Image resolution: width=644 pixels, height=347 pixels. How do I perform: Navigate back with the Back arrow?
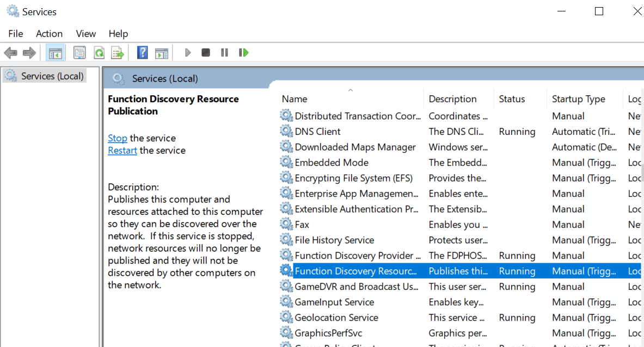coord(10,52)
